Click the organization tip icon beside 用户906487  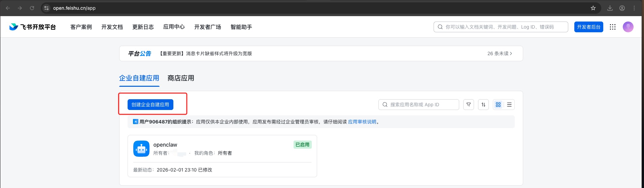(136, 122)
